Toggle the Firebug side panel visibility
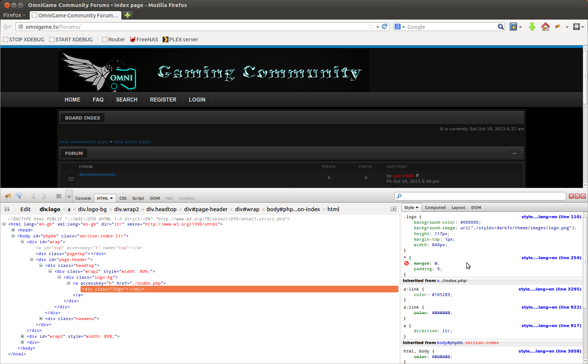 click(x=393, y=209)
